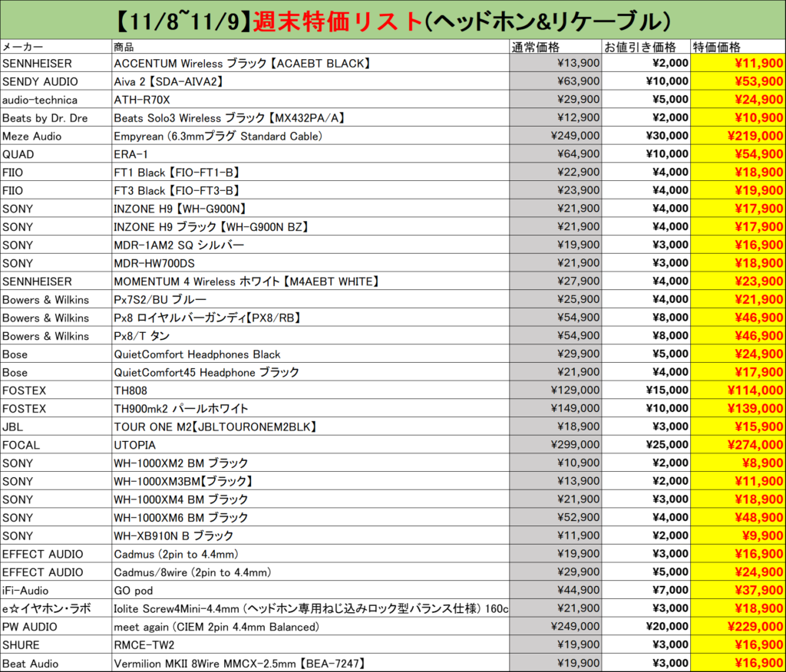Click the QuietComfort45 Headphone ブラック cell

coord(206,372)
